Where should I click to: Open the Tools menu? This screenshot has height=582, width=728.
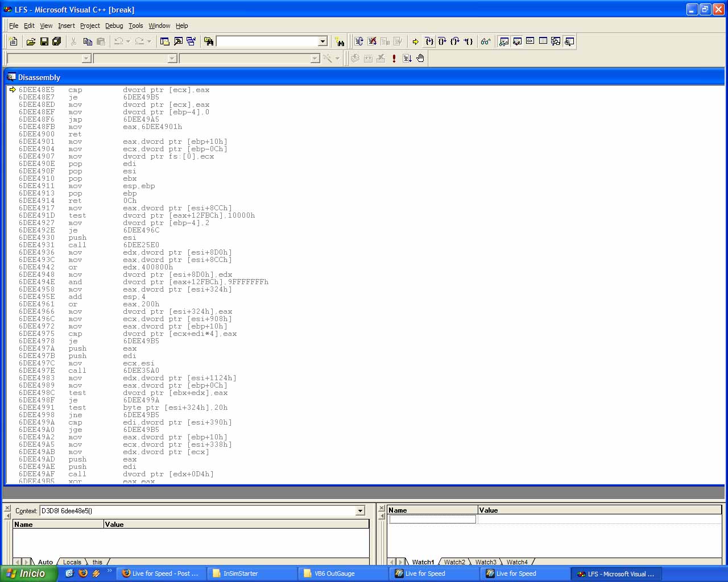click(x=136, y=26)
